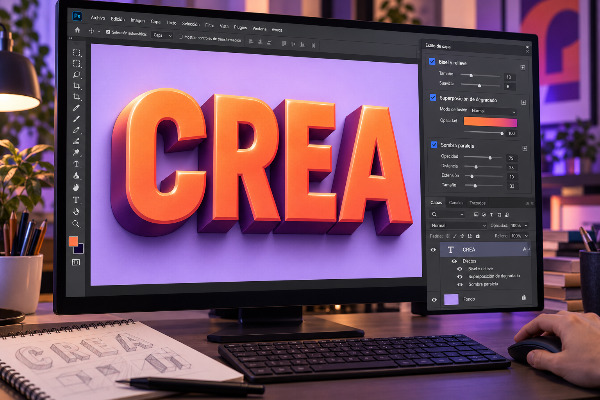Viewport: 600px width, 400px height.
Task: Open the Capa dropdown in options bar
Action: [162, 35]
